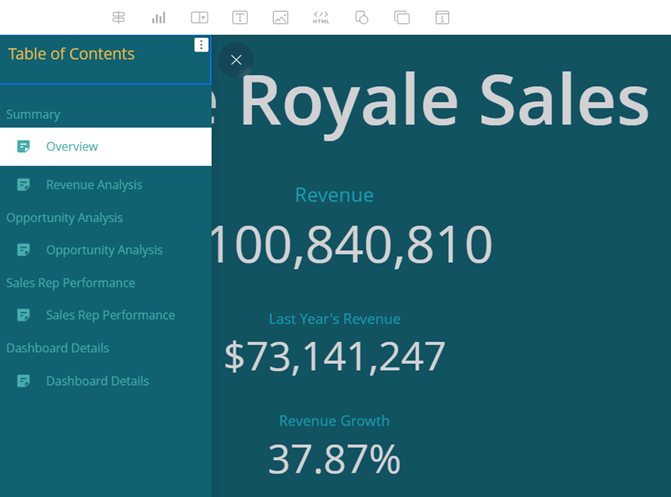
Task: Click the Overview page icon
Action: pyautogui.click(x=23, y=146)
